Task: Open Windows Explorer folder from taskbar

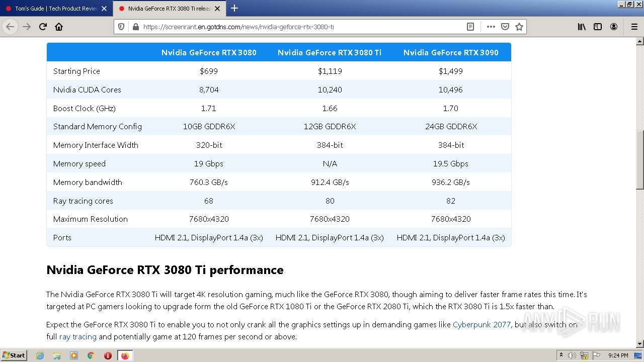Action: pyautogui.click(x=57, y=355)
